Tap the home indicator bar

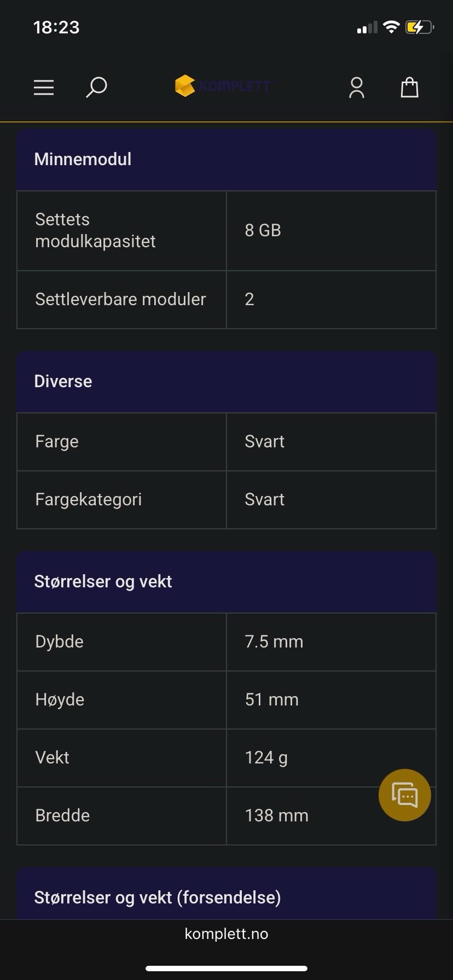point(226,968)
